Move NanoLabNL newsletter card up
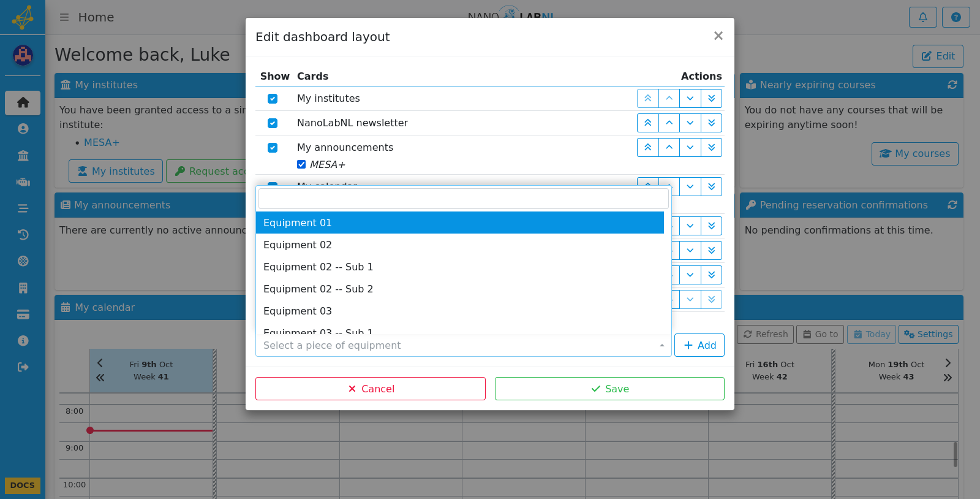 669,123
